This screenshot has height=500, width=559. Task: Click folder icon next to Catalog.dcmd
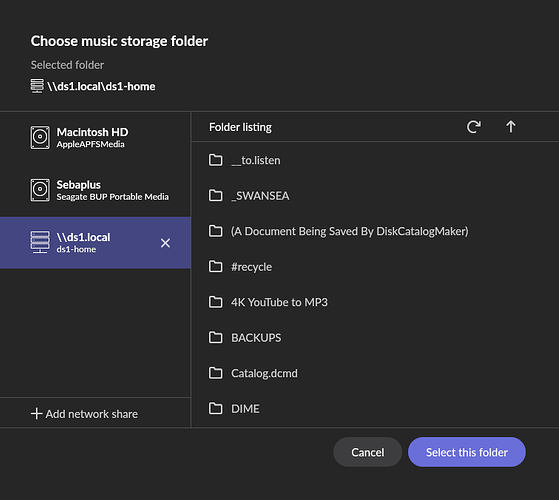[x=215, y=373]
